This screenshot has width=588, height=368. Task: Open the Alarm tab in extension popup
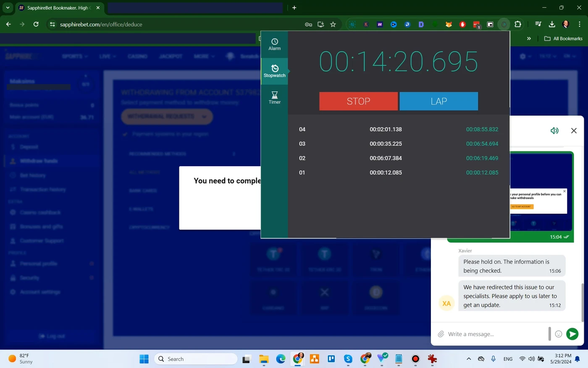[x=274, y=44]
